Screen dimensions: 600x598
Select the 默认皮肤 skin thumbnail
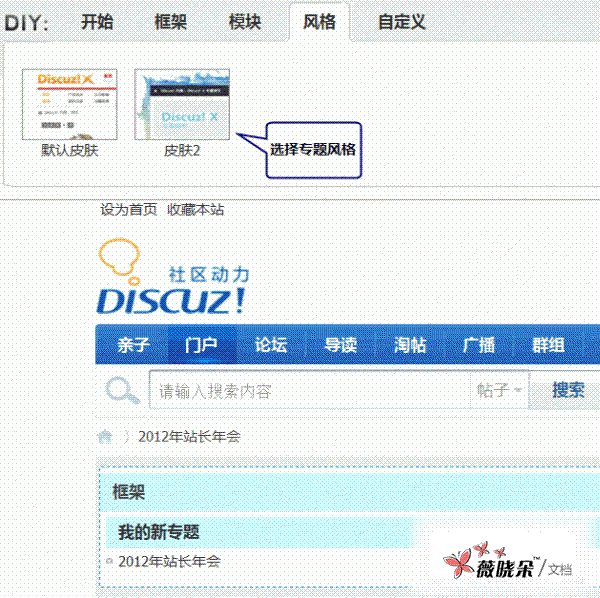tap(70, 104)
